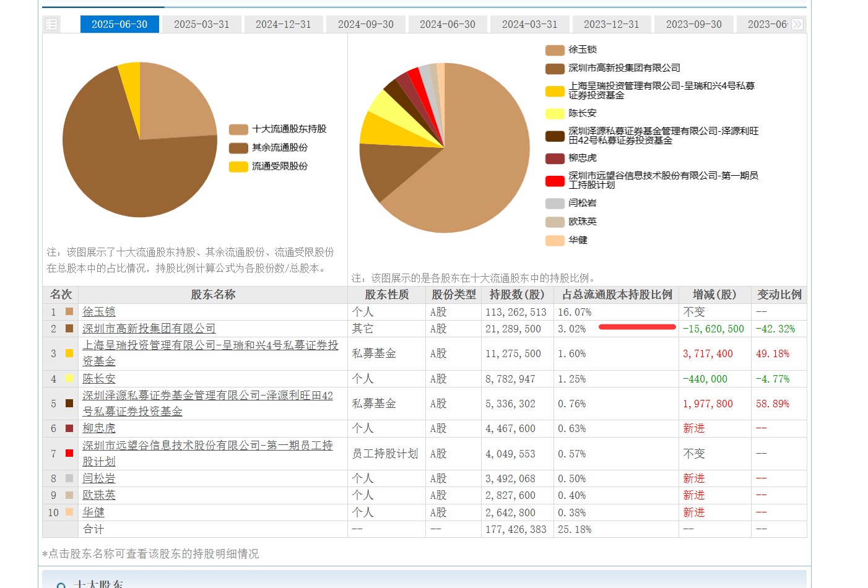Click total shares 177,426,383
Screen dimensions: 868x588
pos(516,529)
